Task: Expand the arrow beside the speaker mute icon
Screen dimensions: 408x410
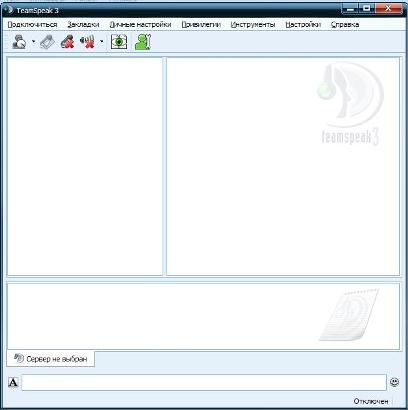Action: [102, 42]
